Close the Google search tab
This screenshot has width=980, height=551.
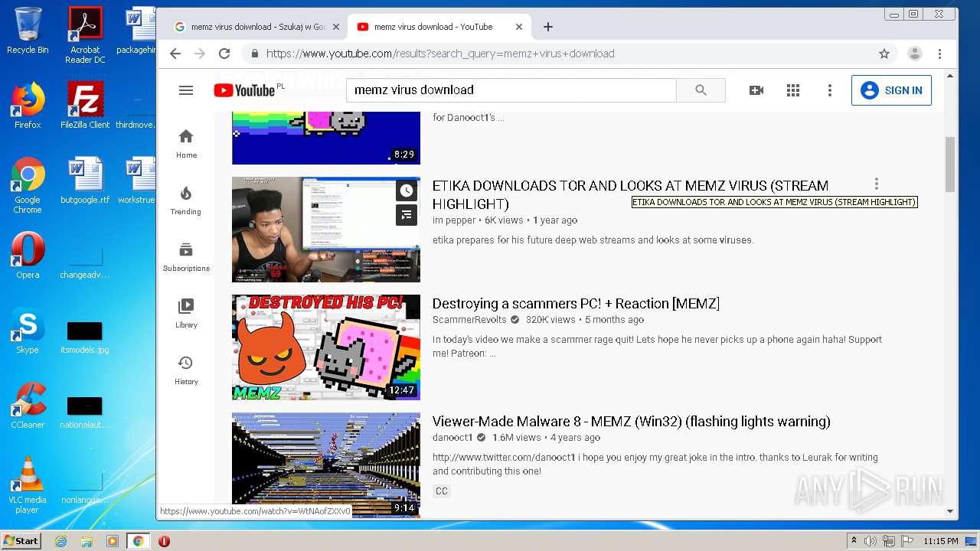click(335, 27)
